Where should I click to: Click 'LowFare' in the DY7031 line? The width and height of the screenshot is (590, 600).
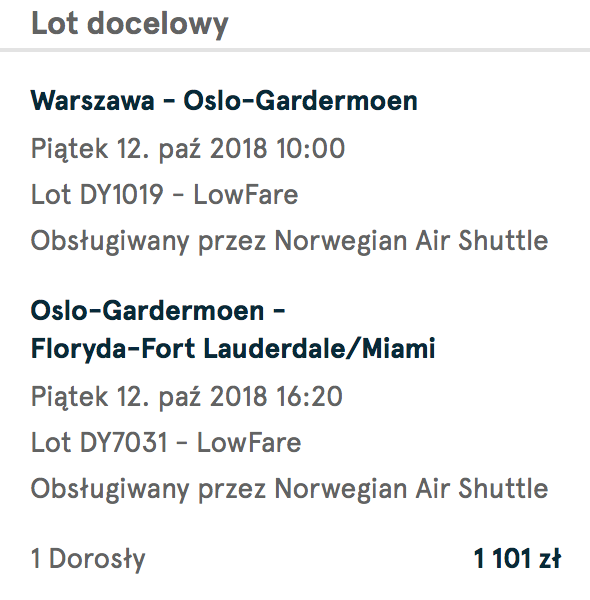tap(249, 442)
